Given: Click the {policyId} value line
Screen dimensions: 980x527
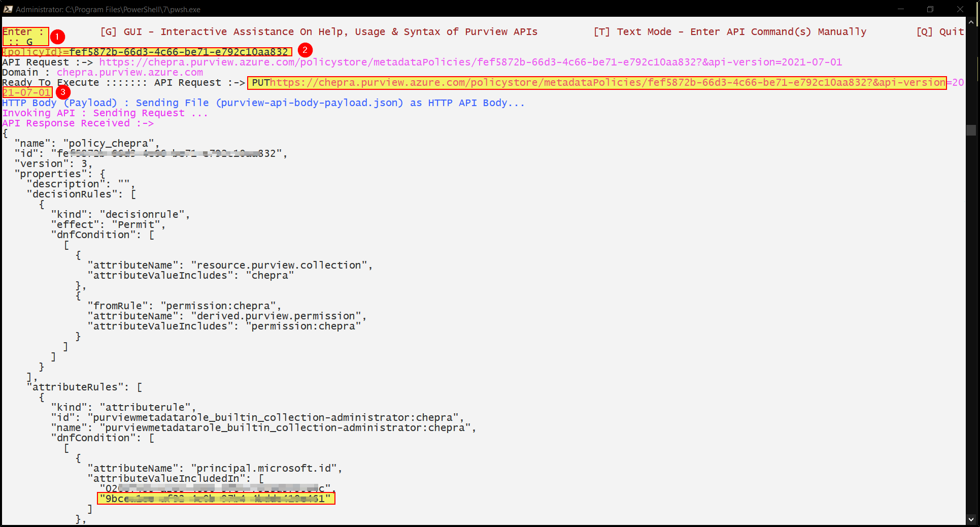Looking at the screenshot, I should [x=147, y=52].
